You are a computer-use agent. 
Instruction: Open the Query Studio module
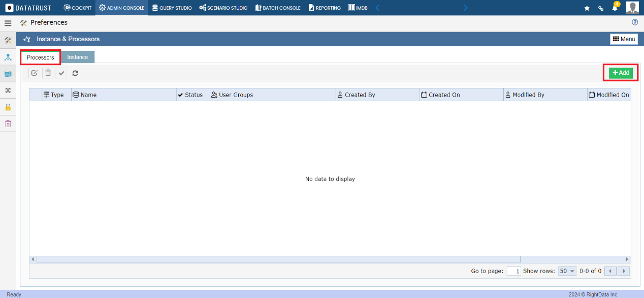(172, 8)
